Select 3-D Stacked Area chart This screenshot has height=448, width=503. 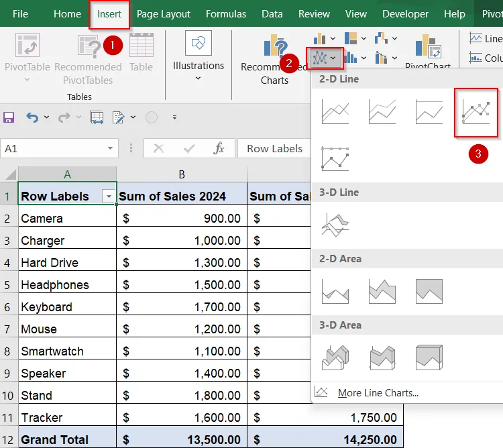coord(382,357)
